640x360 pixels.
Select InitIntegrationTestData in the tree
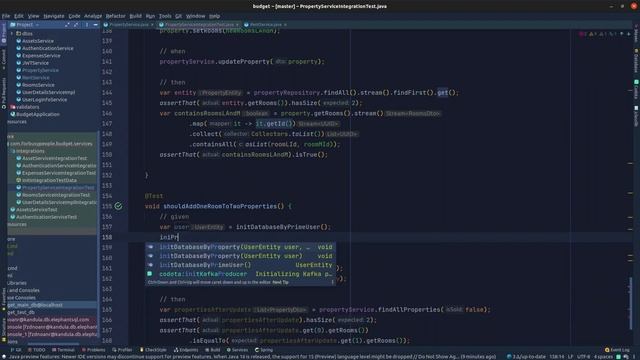[49, 180]
